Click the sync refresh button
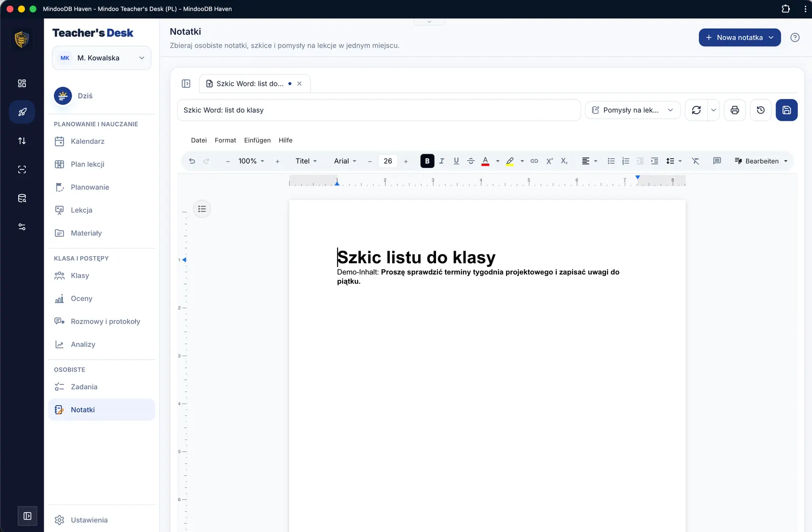The width and height of the screenshot is (812, 532). point(696,110)
